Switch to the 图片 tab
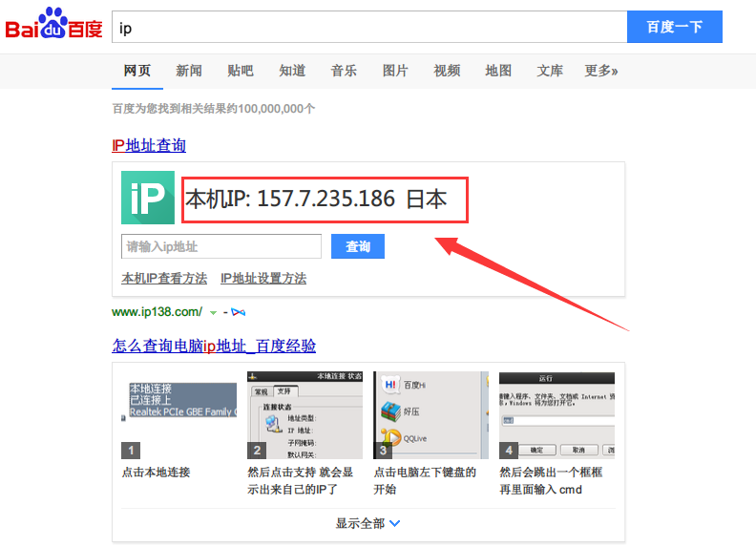756x547 pixels. [x=395, y=71]
